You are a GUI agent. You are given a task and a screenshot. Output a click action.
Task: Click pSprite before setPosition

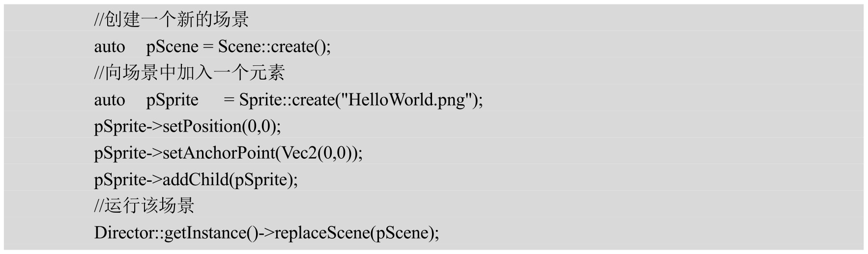click(x=120, y=126)
